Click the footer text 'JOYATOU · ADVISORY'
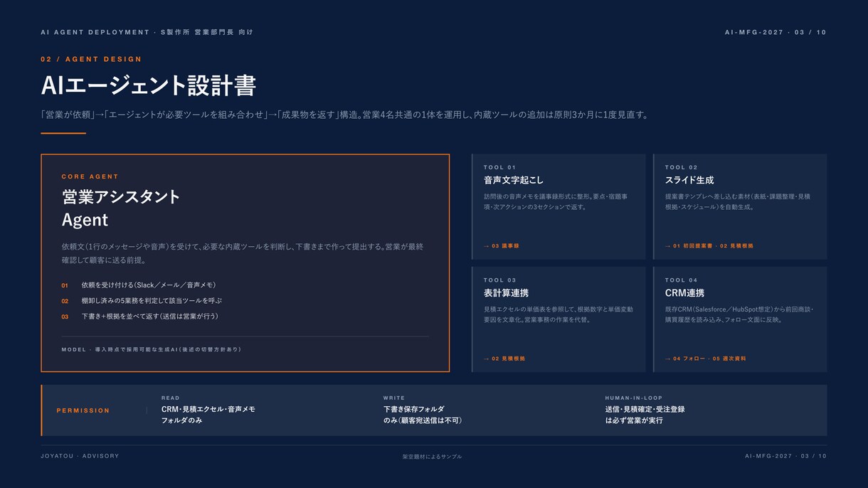The width and height of the screenshot is (868, 488). point(80,456)
